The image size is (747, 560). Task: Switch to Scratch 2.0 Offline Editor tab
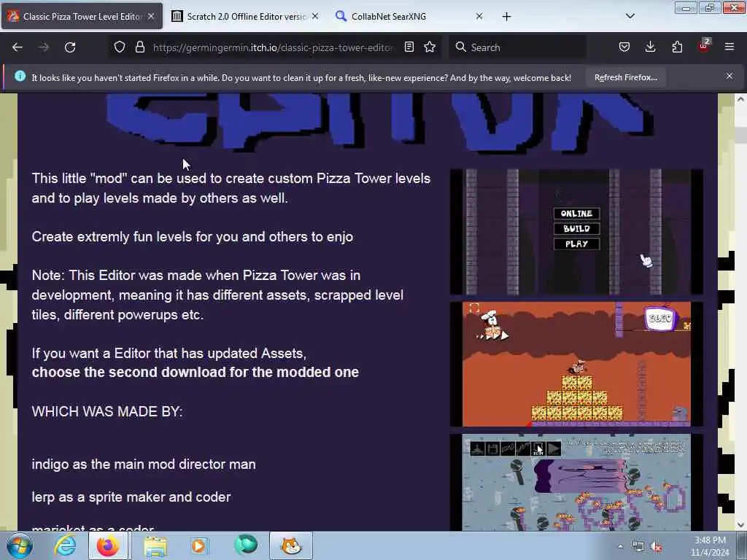(245, 16)
